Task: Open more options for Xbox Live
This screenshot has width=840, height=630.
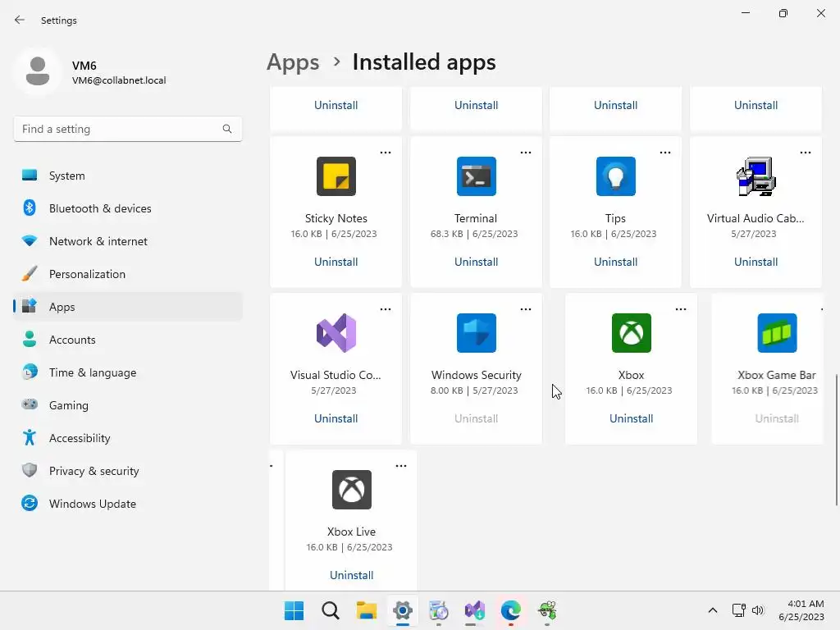Action: click(x=400, y=466)
